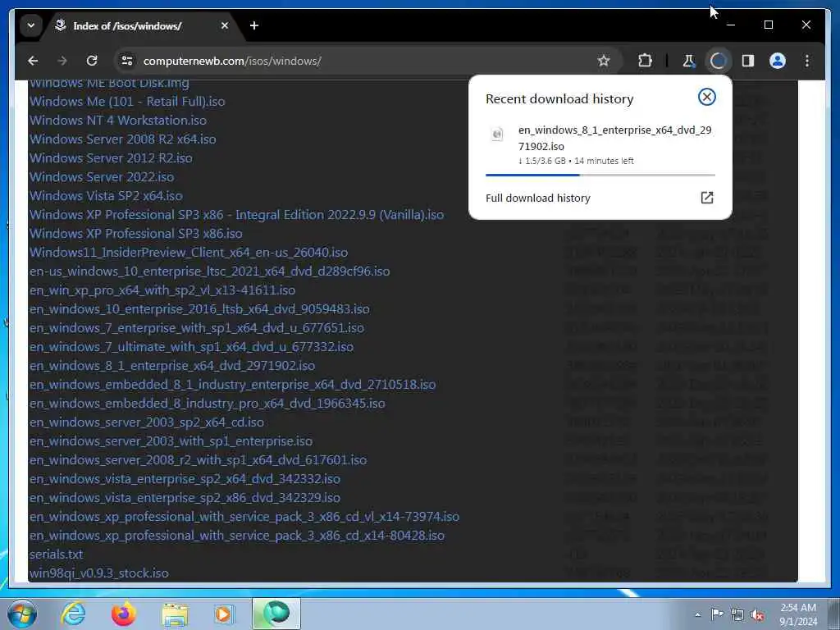Open Windows Media Player in taskbar
Image resolution: width=840 pixels, height=630 pixels.
(x=223, y=614)
